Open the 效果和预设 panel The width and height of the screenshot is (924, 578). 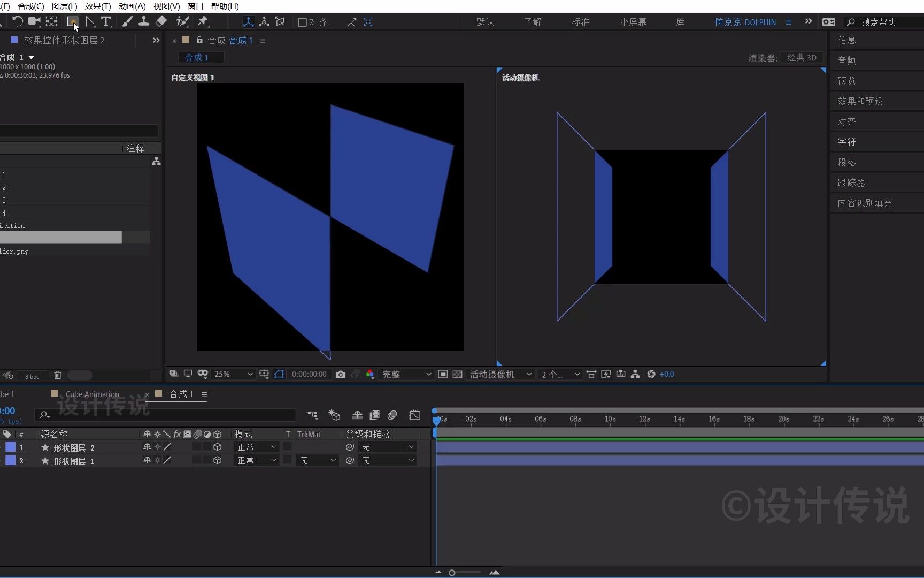point(860,101)
